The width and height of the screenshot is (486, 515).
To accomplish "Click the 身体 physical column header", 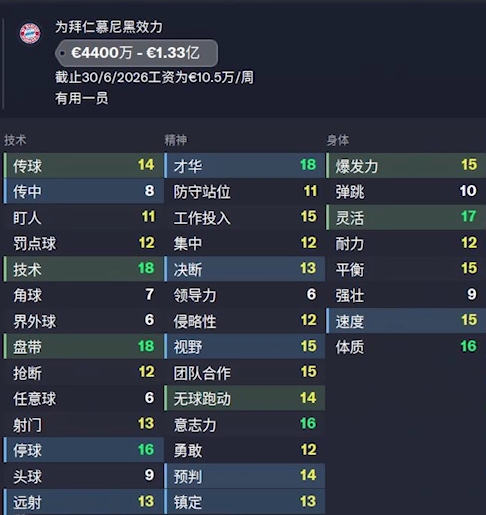I will point(338,140).
